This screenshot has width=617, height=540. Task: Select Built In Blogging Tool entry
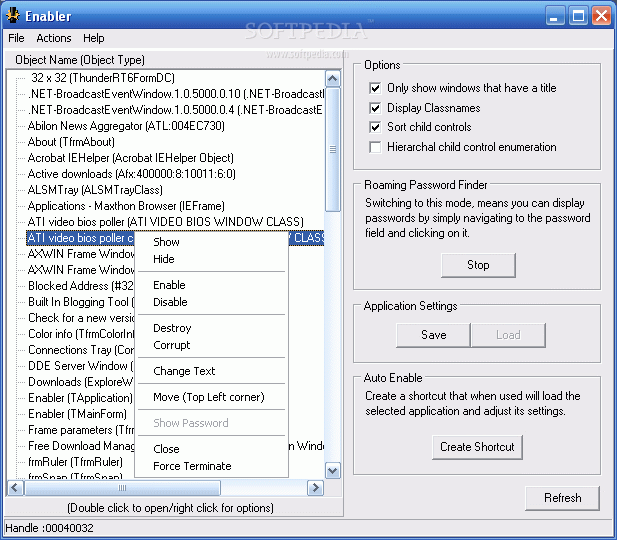[81, 302]
